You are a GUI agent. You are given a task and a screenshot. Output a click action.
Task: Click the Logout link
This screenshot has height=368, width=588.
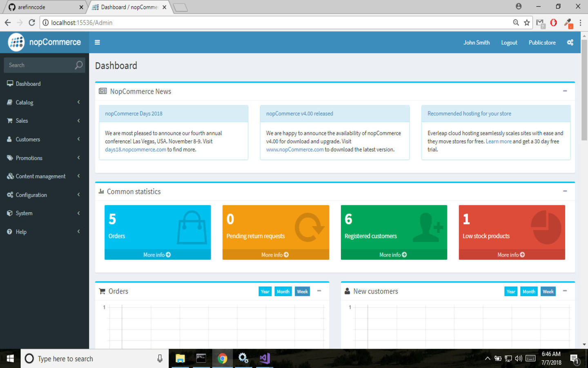509,43
